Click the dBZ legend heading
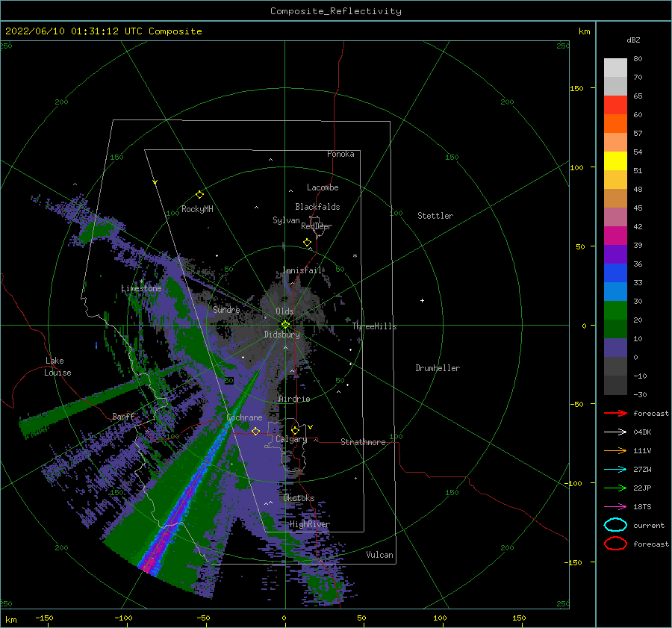Screen dimensions: 672x628 pos(633,40)
